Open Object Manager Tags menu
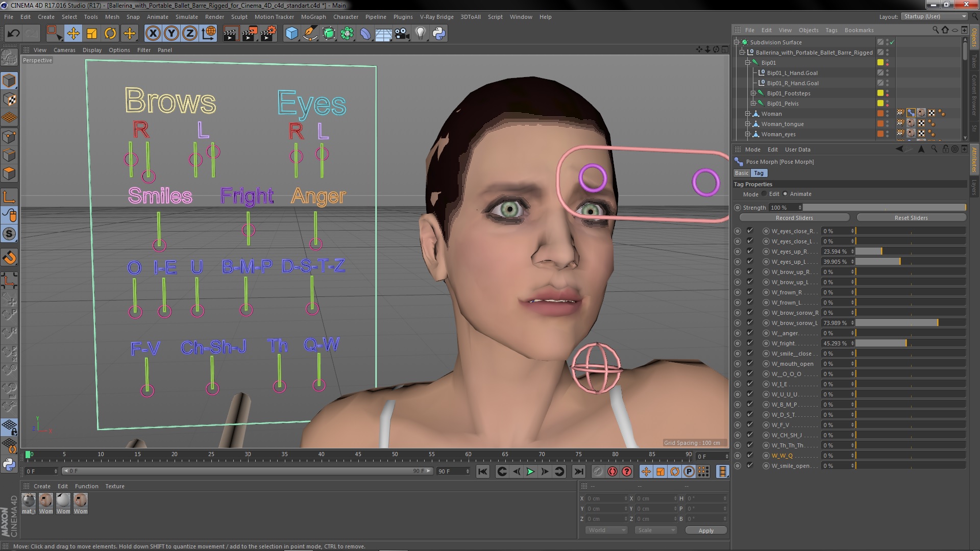Screen dimensions: 980x551 [831, 30]
